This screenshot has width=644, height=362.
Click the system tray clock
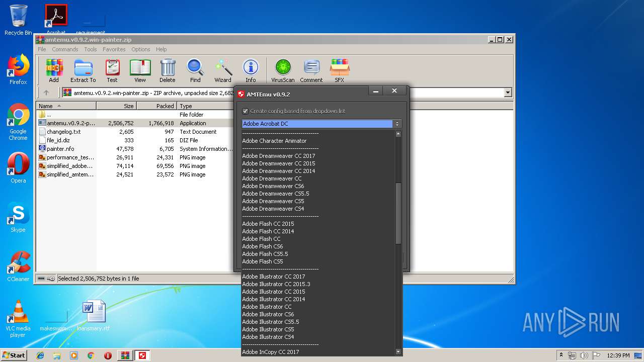tap(618, 355)
